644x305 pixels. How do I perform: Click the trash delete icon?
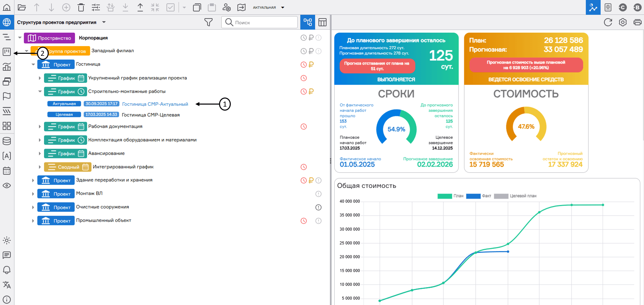(x=81, y=7)
